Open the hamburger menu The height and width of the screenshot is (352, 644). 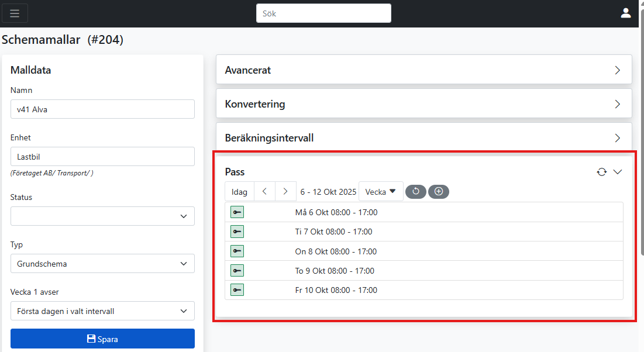point(15,13)
